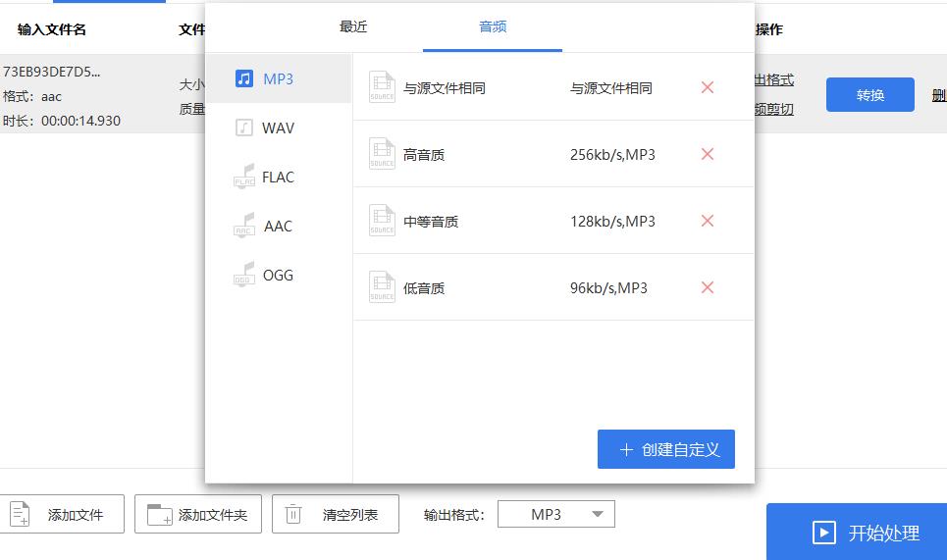The height and width of the screenshot is (560, 947).
Task: Click the play icon on 开始处理
Action: [x=823, y=533]
